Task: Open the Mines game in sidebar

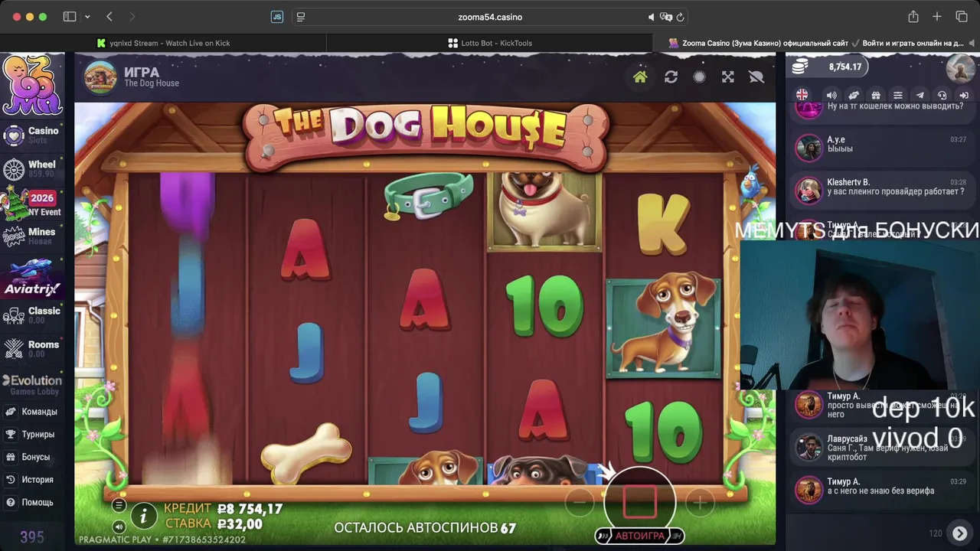Action: 31,236
